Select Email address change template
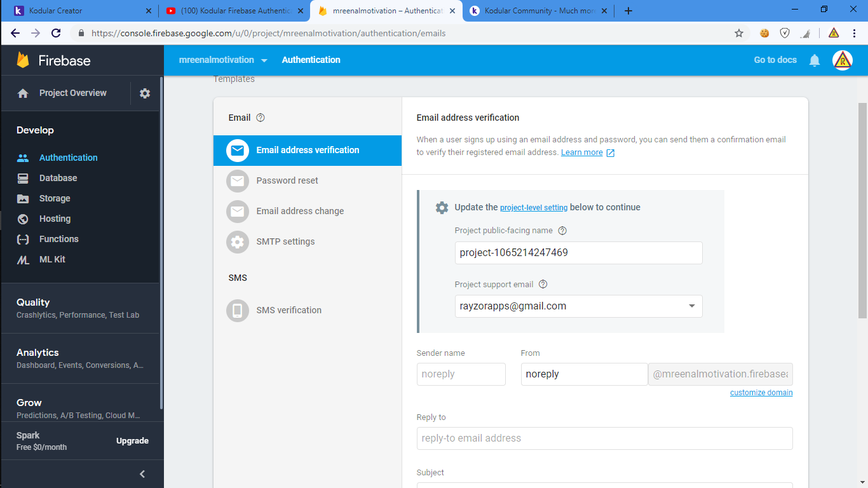Screen dimensions: 868x488 point(308,211)
